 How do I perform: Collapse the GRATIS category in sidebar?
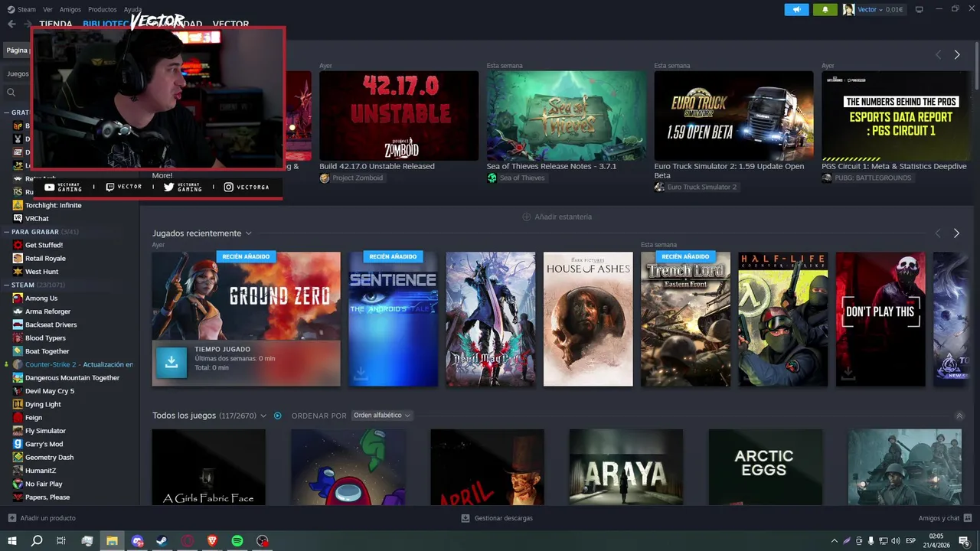click(x=6, y=112)
